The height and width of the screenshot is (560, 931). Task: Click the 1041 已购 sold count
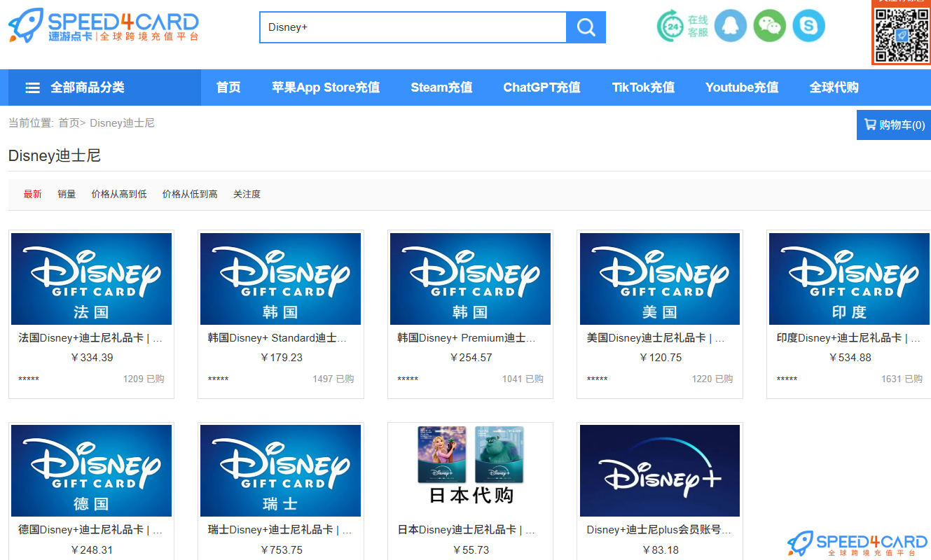523,379
